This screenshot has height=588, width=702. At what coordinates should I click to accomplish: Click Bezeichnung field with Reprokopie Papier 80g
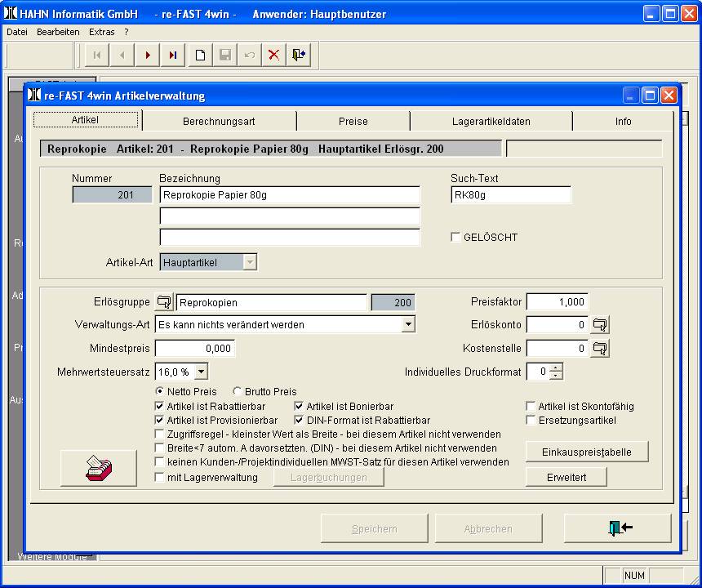[x=290, y=195]
